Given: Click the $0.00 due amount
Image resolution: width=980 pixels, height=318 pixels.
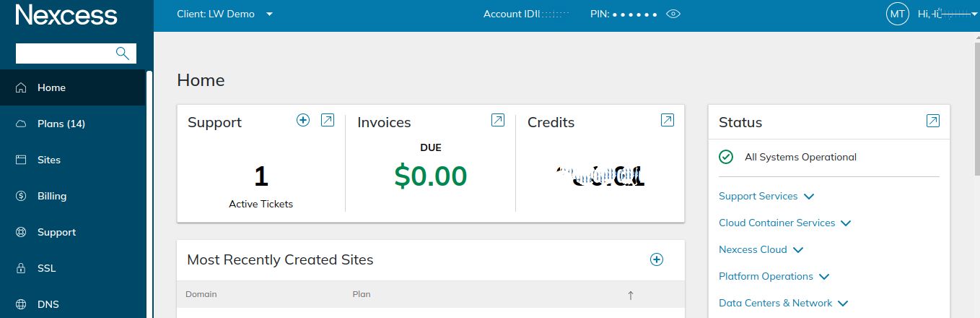Looking at the screenshot, I should [x=431, y=176].
